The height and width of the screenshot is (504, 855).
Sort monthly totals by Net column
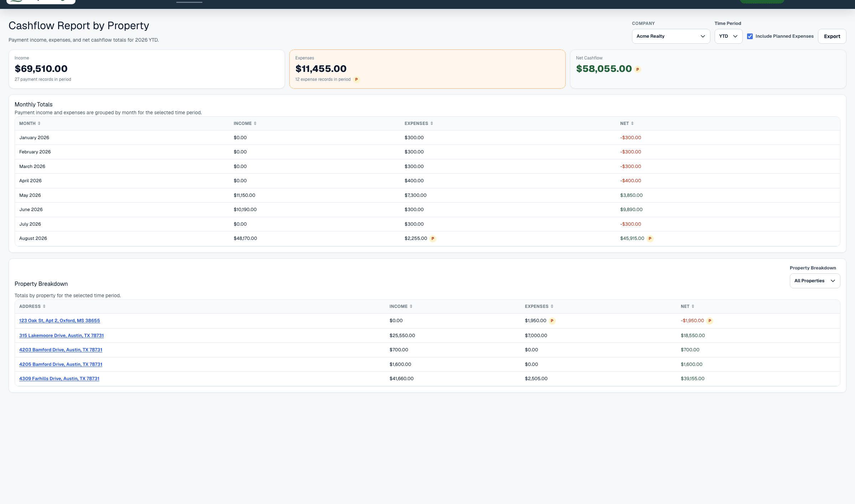point(627,124)
